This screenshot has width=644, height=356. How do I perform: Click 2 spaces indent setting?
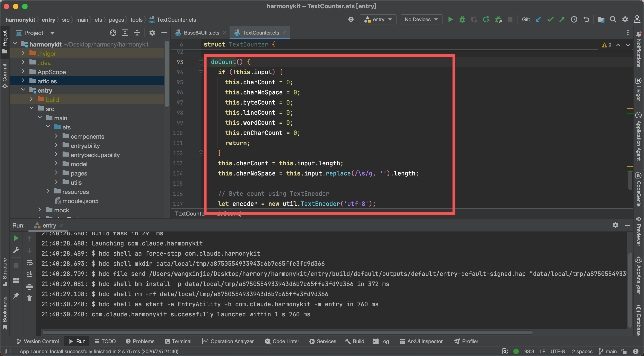coord(582,351)
